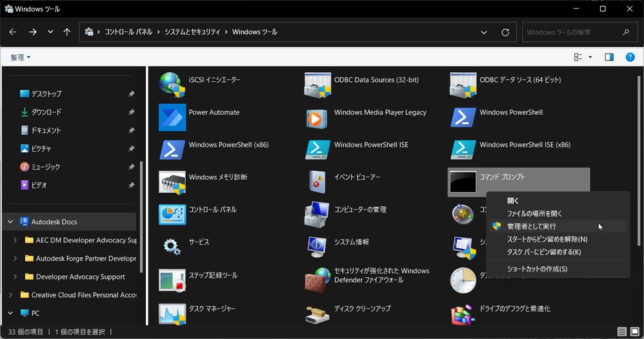Open ピクチャ in quick access
The width and height of the screenshot is (644, 339).
(x=41, y=149)
